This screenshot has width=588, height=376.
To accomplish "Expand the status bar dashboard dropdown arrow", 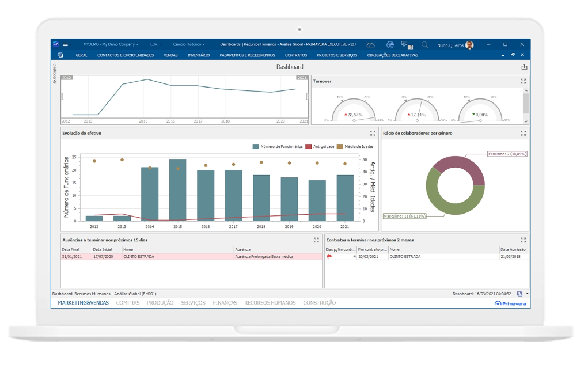I will pyautogui.click(x=527, y=294).
